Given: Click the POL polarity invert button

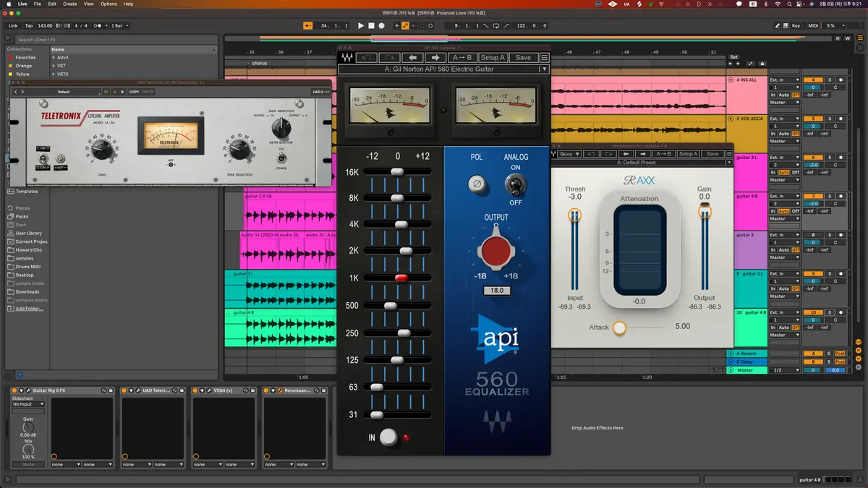Looking at the screenshot, I should tap(475, 184).
